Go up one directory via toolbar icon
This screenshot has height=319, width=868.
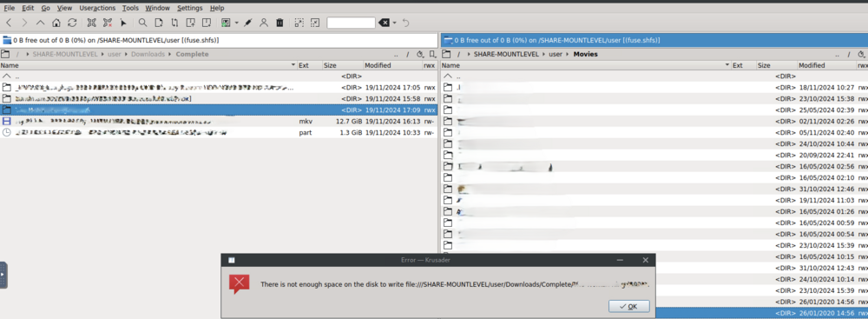[41, 23]
